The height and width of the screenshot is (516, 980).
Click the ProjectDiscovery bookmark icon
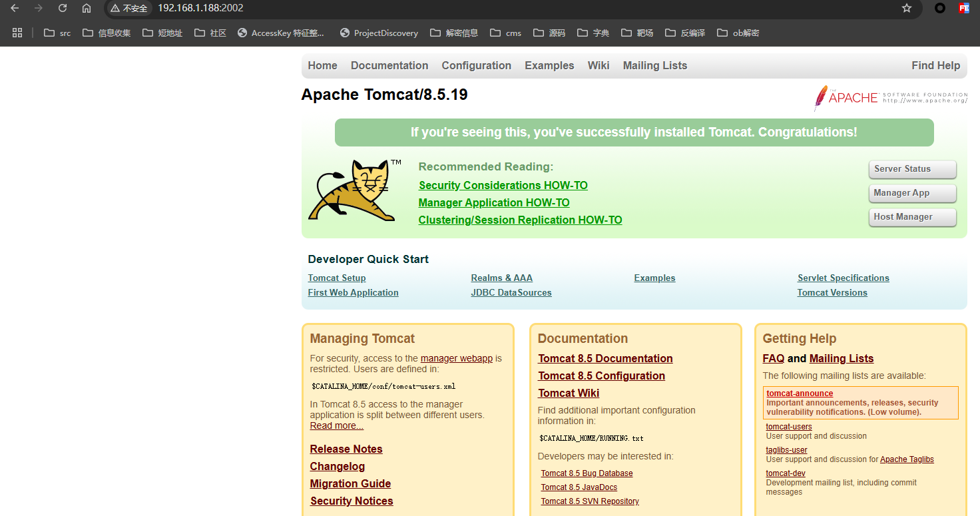pos(345,32)
